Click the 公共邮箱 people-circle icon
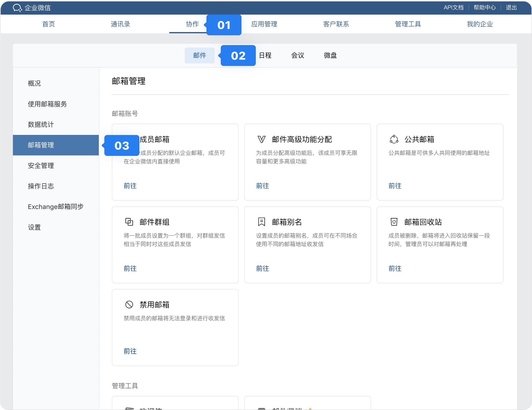Image resolution: width=532 pixels, height=410 pixels. click(x=394, y=139)
